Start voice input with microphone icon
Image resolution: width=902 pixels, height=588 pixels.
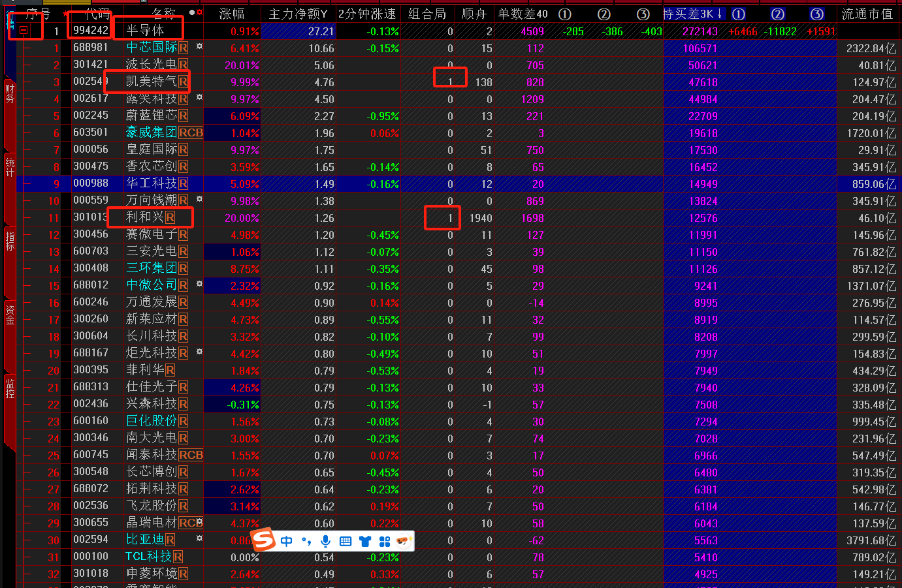click(325, 541)
